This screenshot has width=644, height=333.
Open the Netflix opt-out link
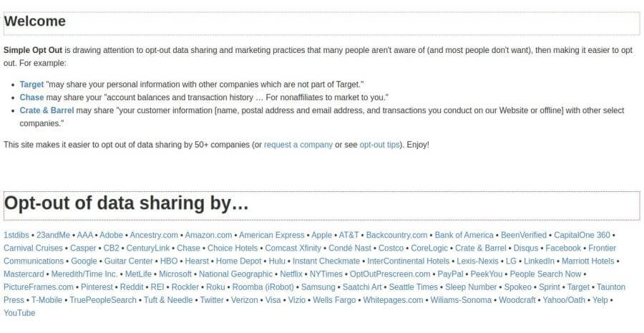(x=291, y=274)
